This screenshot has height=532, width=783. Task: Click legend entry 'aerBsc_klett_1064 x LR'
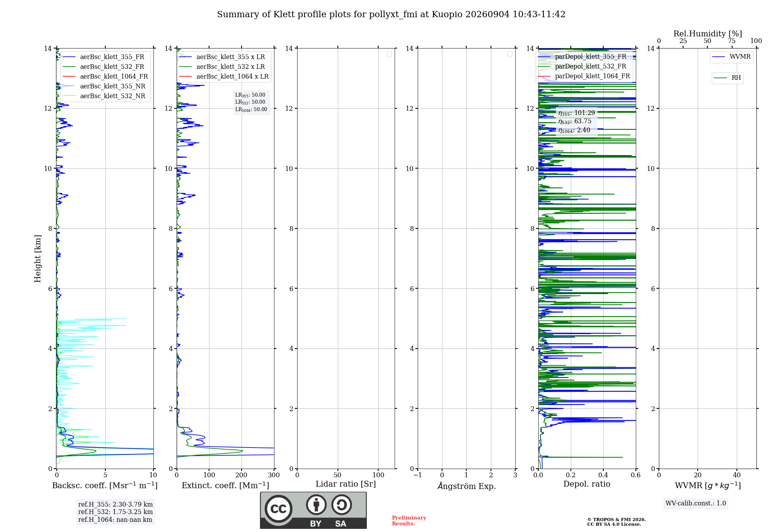233,76
